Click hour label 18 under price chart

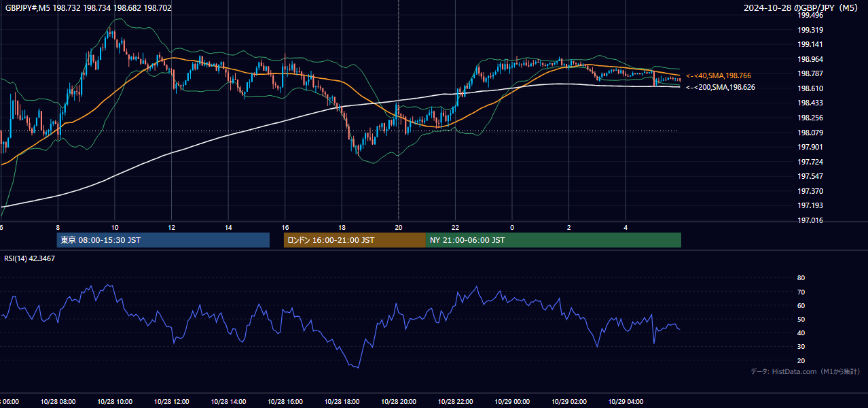tap(342, 228)
